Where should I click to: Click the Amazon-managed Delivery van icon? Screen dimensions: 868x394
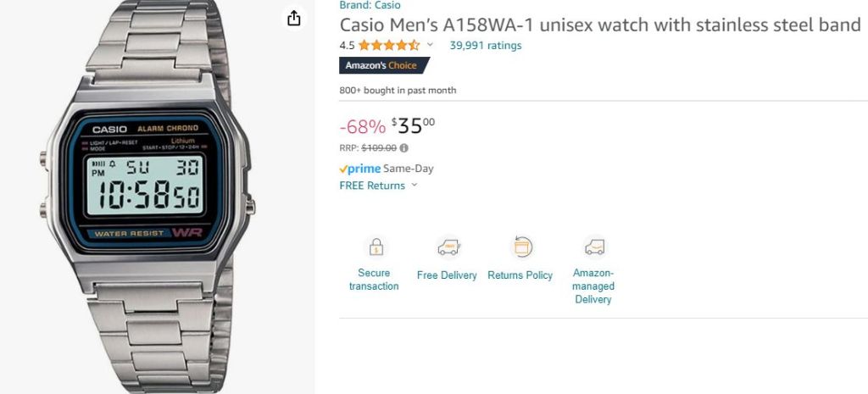593,247
